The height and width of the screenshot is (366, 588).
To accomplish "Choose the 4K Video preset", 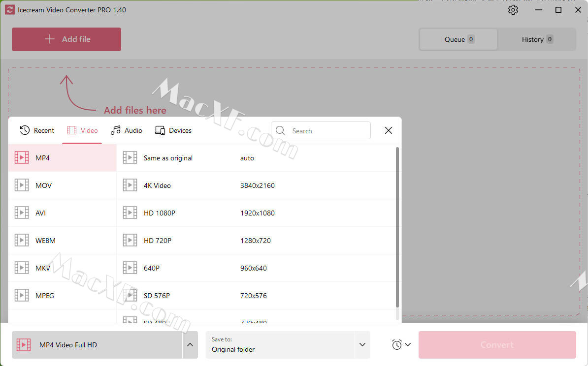I will click(x=256, y=185).
